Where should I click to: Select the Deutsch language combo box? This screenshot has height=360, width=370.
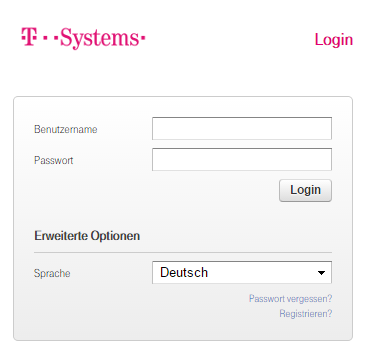click(x=242, y=273)
